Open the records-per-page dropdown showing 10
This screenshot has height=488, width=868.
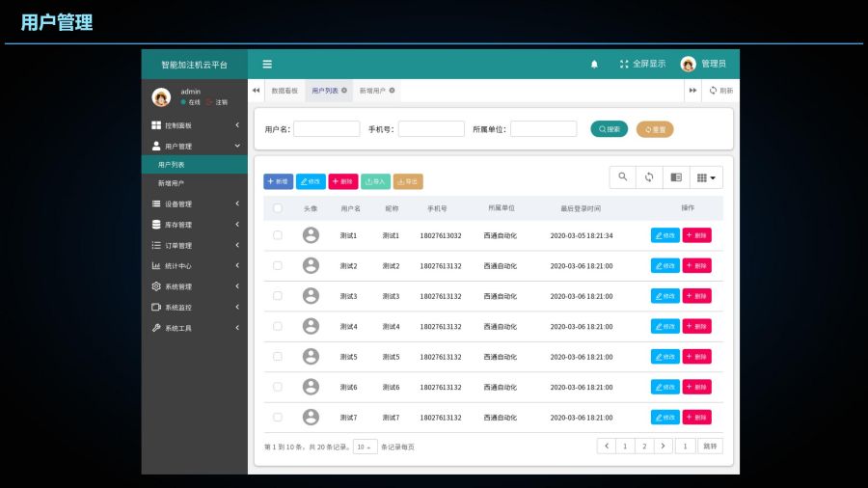coord(366,447)
